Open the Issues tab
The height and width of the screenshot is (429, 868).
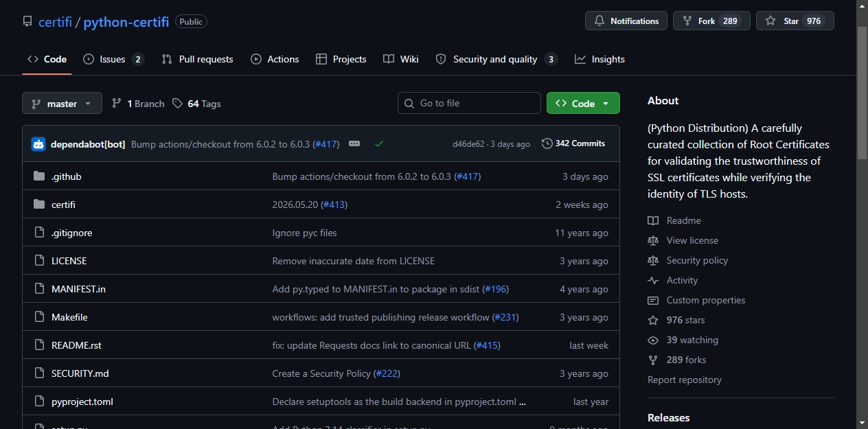(x=113, y=59)
